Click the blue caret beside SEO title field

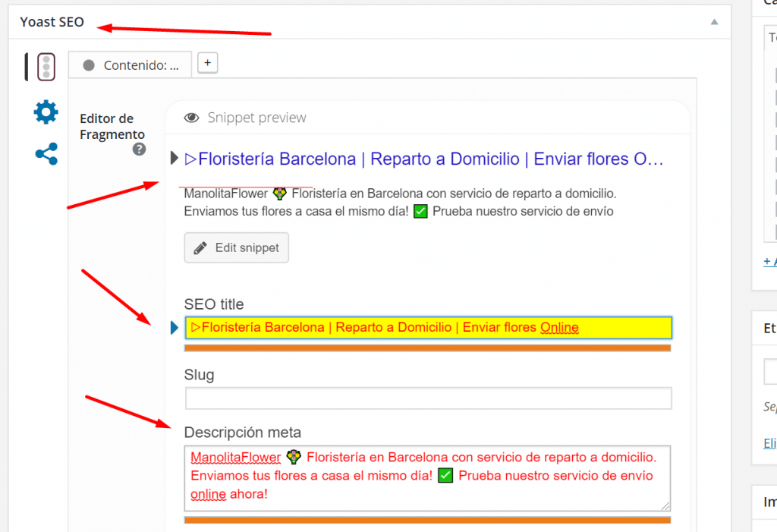coord(175,328)
